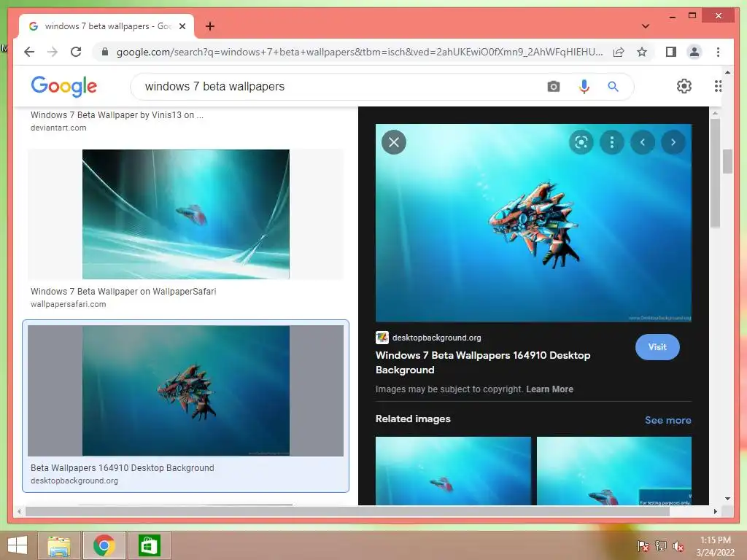The width and height of the screenshot is (747, 560).
Task: Click the network tray icon
Action: click(x=660, y=545)
